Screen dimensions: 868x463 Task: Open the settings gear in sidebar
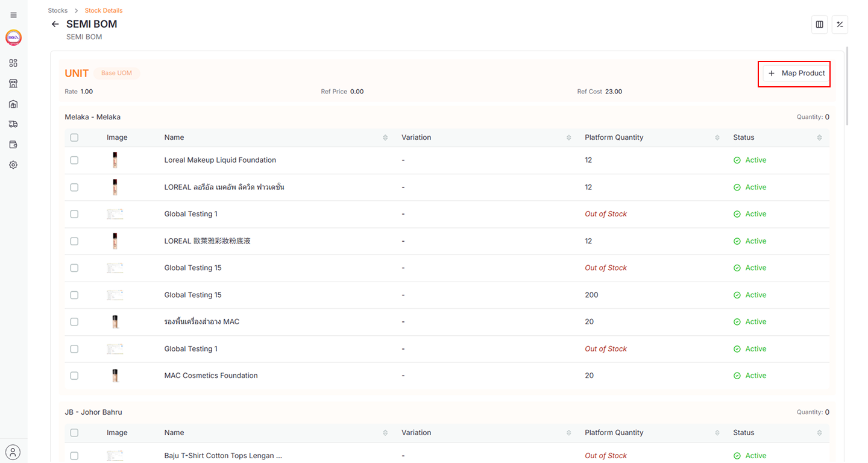click(x=13, y=165)
